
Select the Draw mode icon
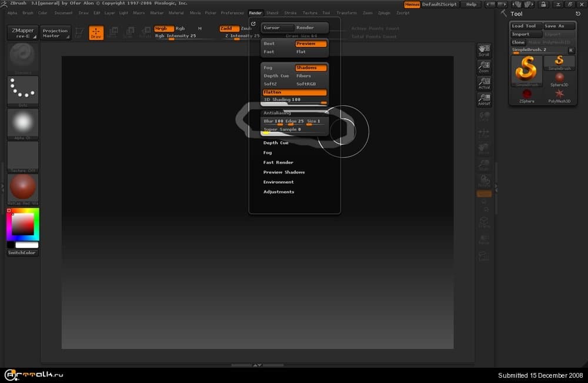click(x=96, y=33)
